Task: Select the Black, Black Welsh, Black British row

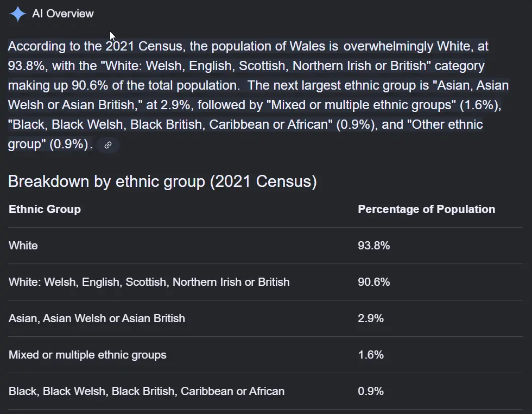Action: click(x=146, y=391)
